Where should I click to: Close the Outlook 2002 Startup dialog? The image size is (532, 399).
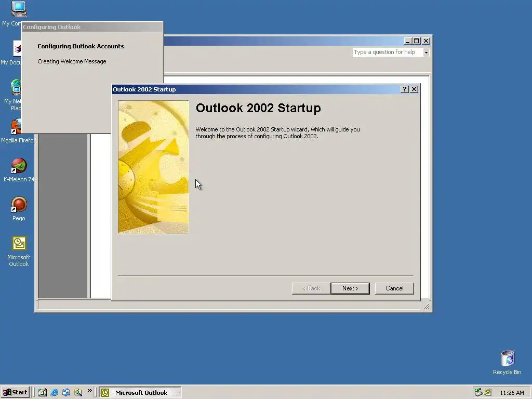(x=414, y=89)
